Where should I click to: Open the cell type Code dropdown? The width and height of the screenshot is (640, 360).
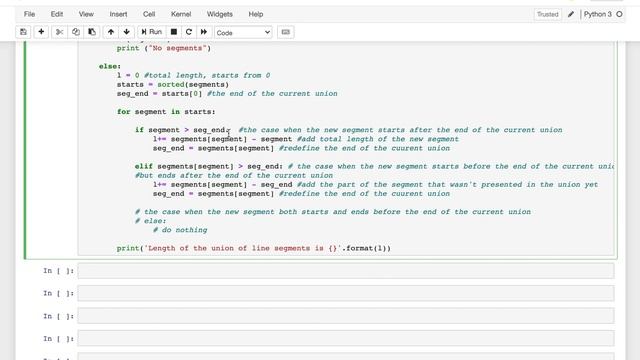coord(243,32)
